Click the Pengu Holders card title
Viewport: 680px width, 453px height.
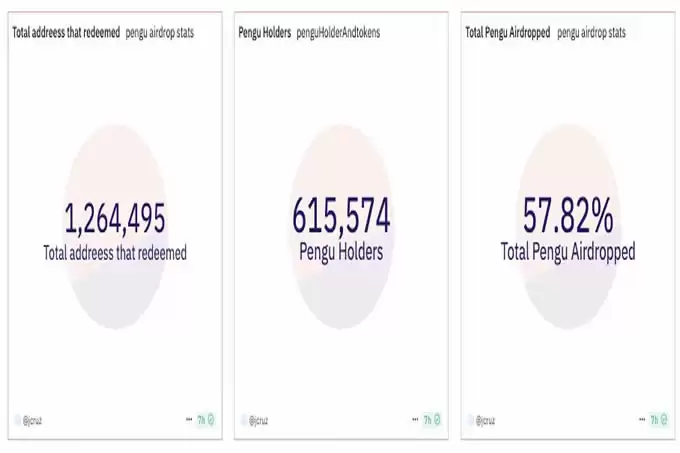(x=265, y=33)
